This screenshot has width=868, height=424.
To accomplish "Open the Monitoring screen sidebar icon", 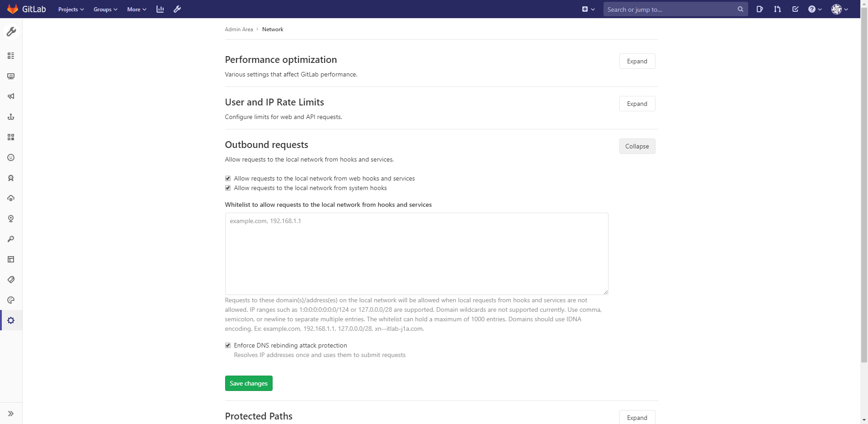I will 11,76.
